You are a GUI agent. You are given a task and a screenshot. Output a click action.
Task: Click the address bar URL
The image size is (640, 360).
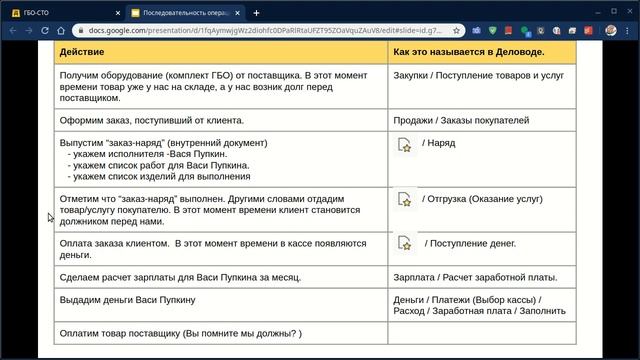265,31
